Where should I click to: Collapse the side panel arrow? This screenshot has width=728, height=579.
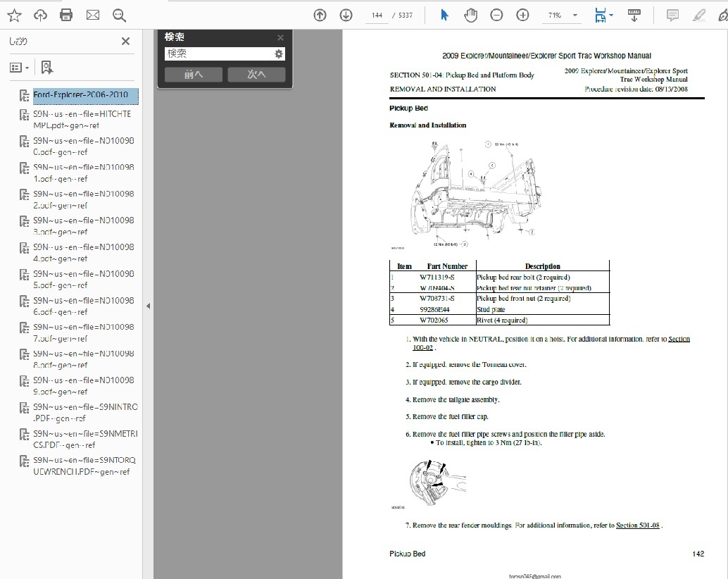click(x=148, y=306)
